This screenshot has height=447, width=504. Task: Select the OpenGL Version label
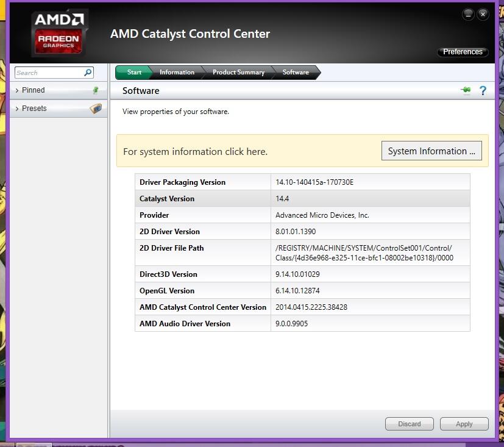tap(167, 291)
